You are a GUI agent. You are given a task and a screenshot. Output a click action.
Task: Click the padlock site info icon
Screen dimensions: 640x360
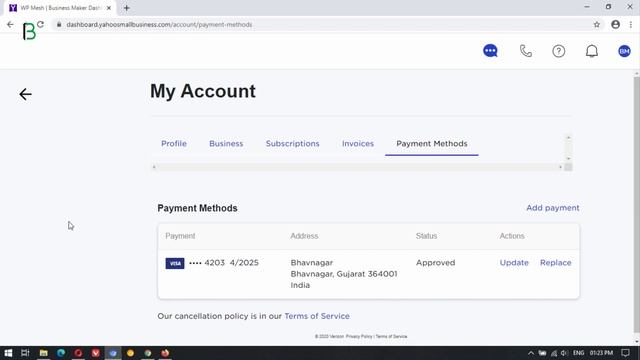tap(59, 24)
